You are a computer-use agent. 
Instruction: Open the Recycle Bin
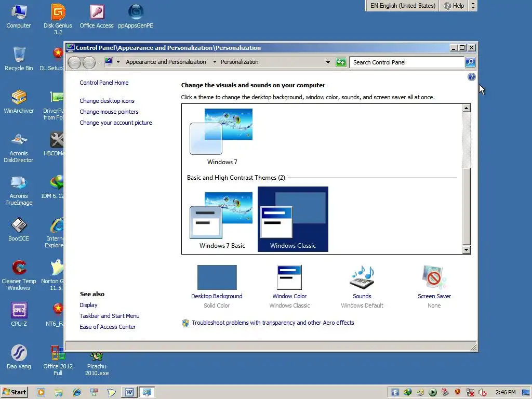[19, 59]
